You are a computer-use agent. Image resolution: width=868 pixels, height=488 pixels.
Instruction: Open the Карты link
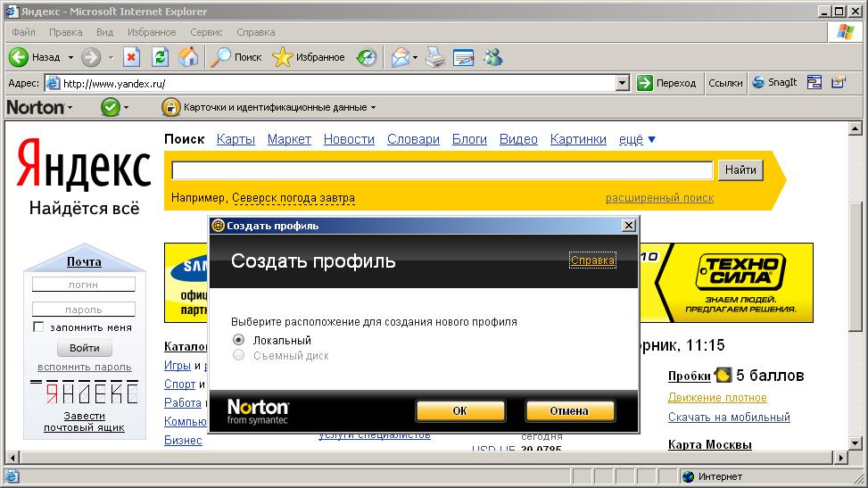tap(236, 139)
